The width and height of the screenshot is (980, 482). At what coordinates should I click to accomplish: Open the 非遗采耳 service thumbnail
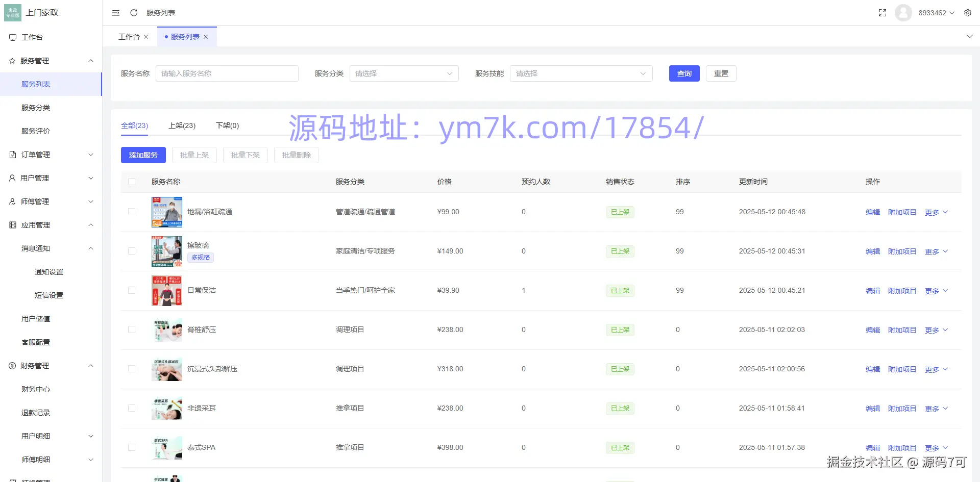click(x=167, y=409)
